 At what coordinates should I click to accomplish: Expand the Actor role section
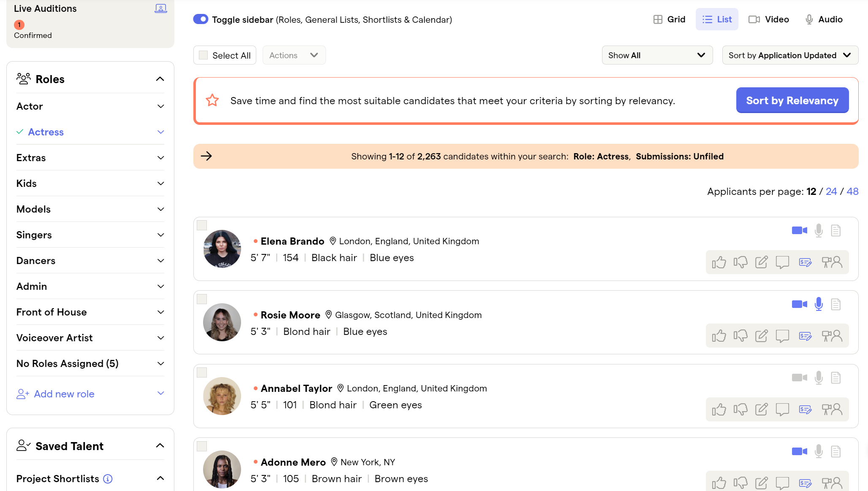tap(160, 106)
